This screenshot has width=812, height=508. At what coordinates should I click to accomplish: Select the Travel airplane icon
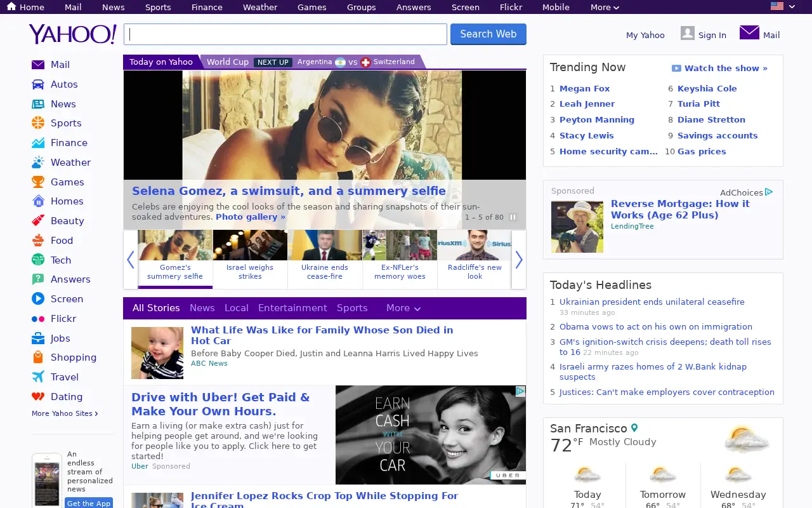(x=38, y=377)
